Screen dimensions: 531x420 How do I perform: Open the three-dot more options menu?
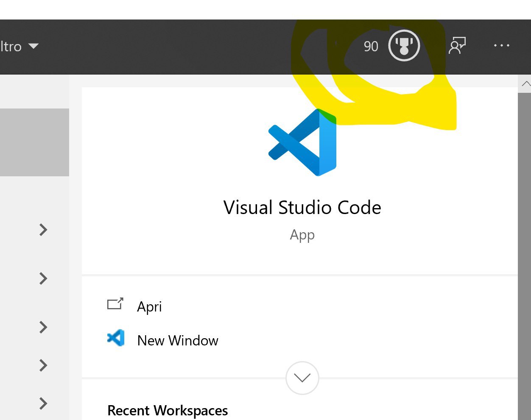(501, 45)
